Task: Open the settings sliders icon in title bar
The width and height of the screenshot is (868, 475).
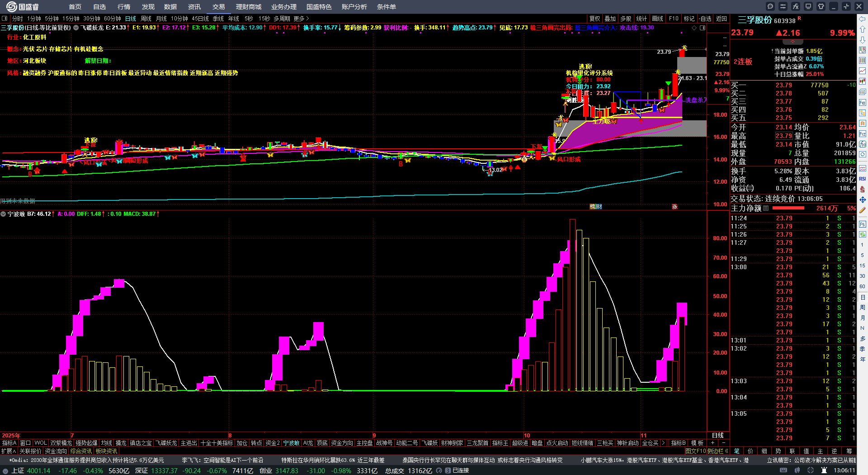Action: point(783,6)
